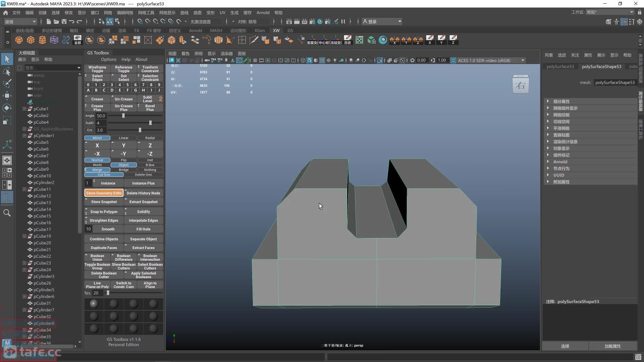Click the viewport grid display icon
644x362 pixels.
255,60
